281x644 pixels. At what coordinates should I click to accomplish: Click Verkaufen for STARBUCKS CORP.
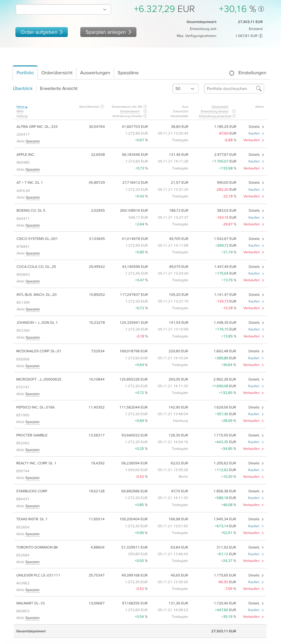tap(251, 505)
